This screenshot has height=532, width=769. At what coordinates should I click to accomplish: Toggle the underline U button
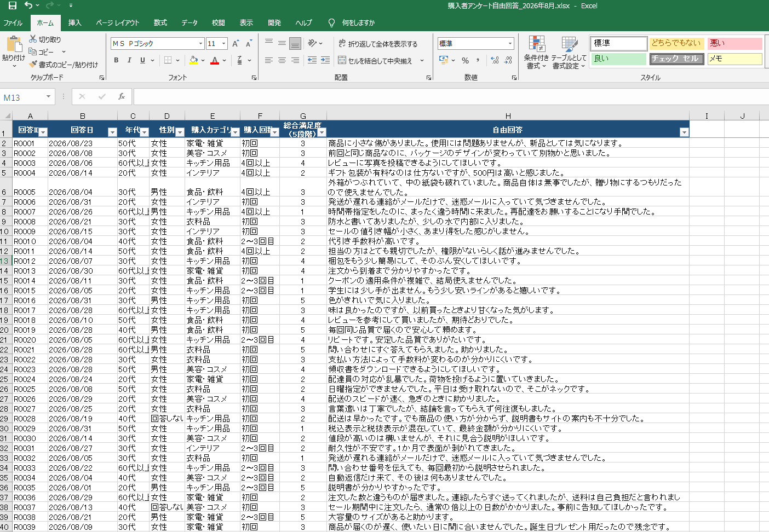(x=142, y=60)
